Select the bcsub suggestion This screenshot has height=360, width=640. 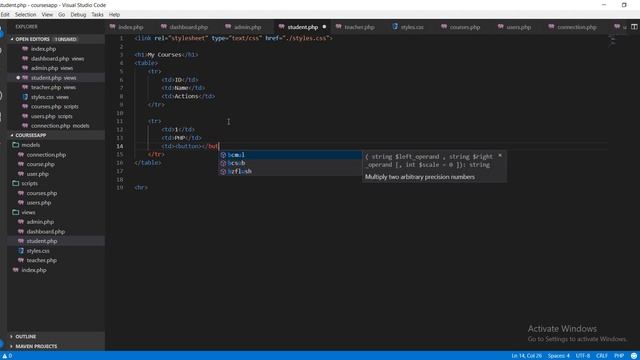coord(290,163)
